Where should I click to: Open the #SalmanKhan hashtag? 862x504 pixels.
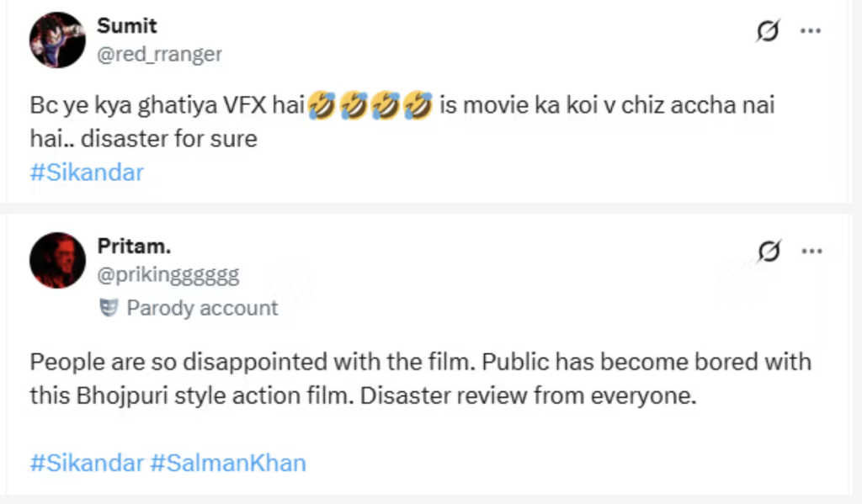coord(228,462)
